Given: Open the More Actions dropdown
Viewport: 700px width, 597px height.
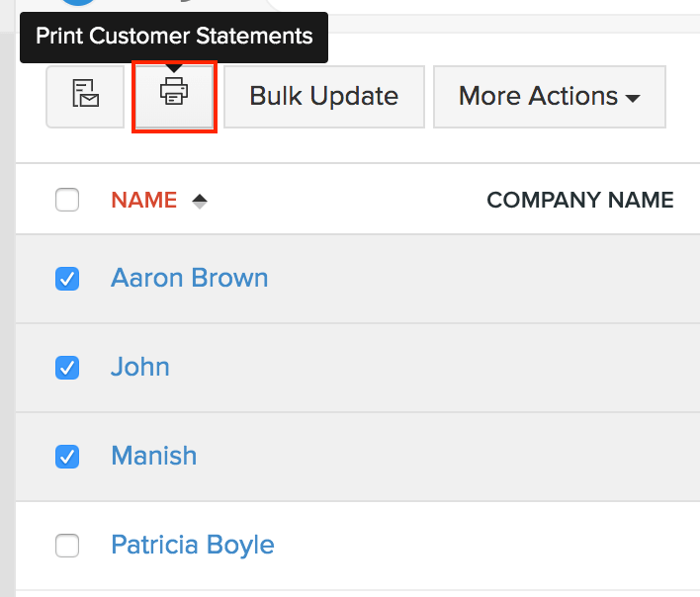Looking at the screenshot, I should coord(550,97).
